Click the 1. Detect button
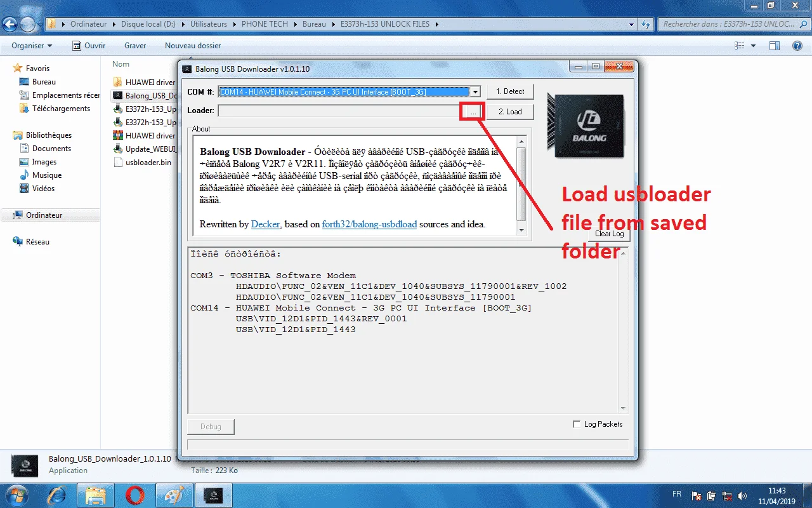Screen dimensions: 812x508 [x=510, y=91]
